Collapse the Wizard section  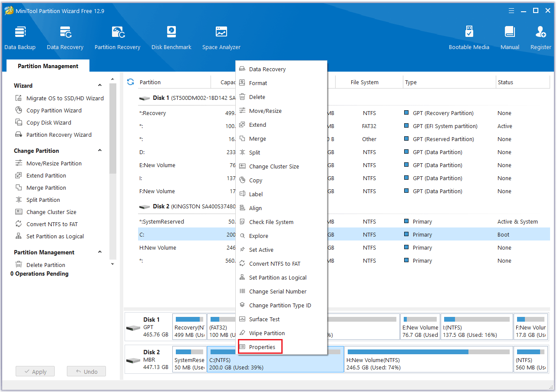tap(100, 86)
